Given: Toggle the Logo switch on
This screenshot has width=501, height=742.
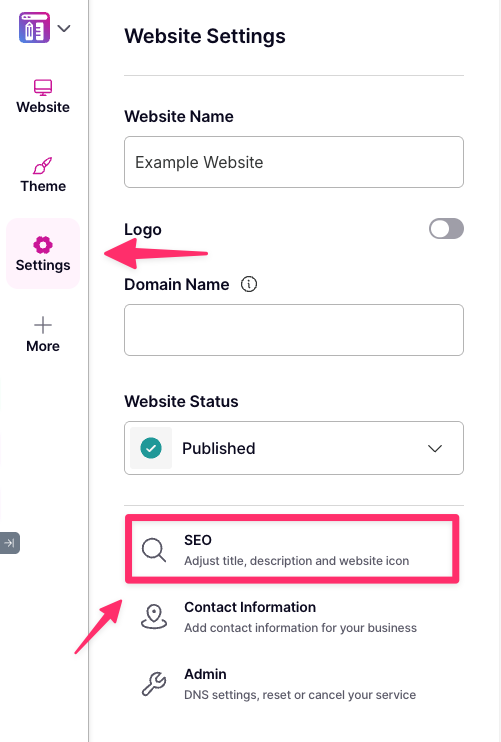Looking at the screenshot, I should [446, 229].
